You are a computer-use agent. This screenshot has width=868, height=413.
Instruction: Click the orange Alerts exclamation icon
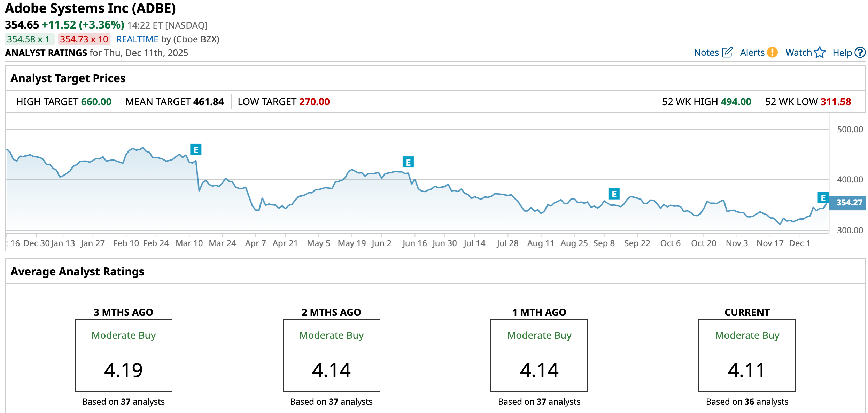click(772, 53)
